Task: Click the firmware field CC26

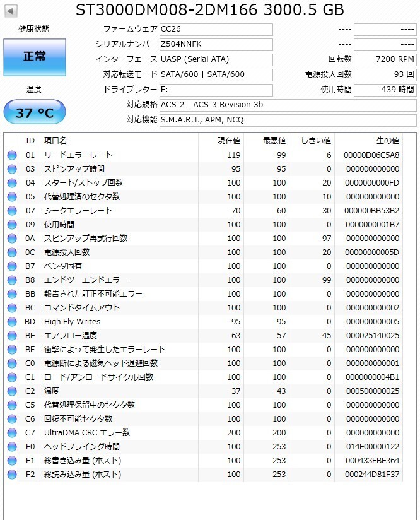Action: (216, 29)
